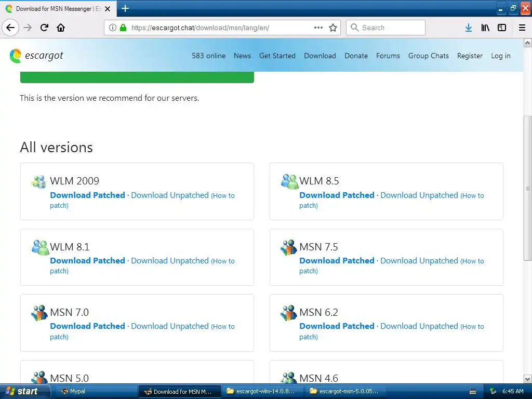Open Get Started in site navigation

pos(277,56)
